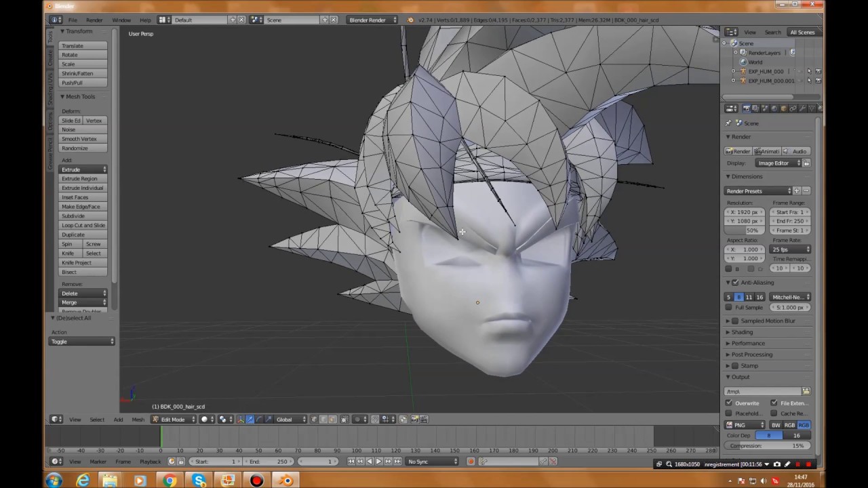Image resolution: width=868 pixels, height=488 pixels.
Task: Toggle restrict-select arrow for EXP_HUM_000
Action: coord(809,71)
